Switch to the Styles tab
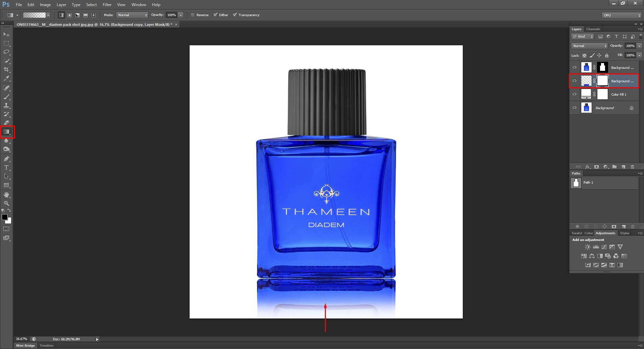The height and width of the screenshot is (349, 644). click(x=624, y=233)
